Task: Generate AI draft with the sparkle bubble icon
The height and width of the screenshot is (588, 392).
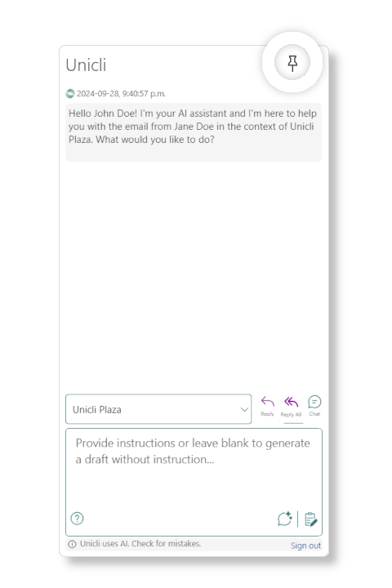Action: point(285,519)
